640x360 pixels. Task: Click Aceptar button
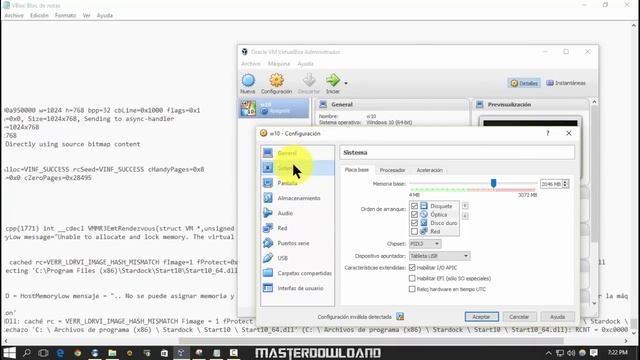tap(482, 317)
